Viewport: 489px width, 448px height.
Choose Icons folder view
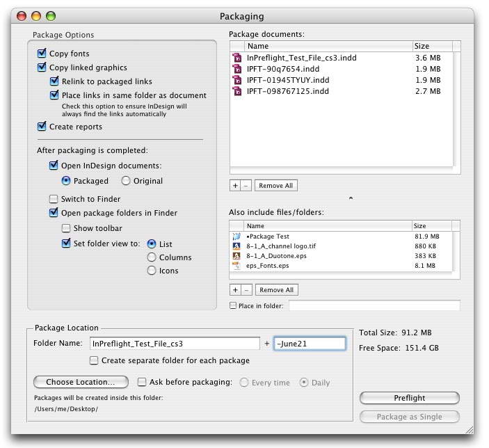(152, 271)
